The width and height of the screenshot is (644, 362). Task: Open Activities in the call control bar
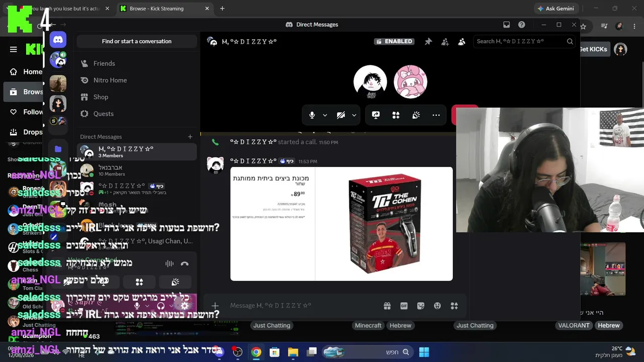click(396, 115)
